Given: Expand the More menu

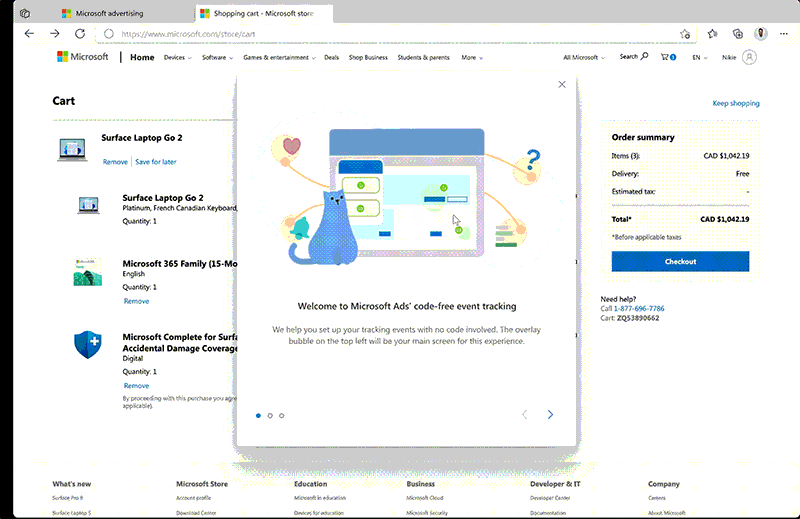Looking at the screenshot, I should point(472,58).
